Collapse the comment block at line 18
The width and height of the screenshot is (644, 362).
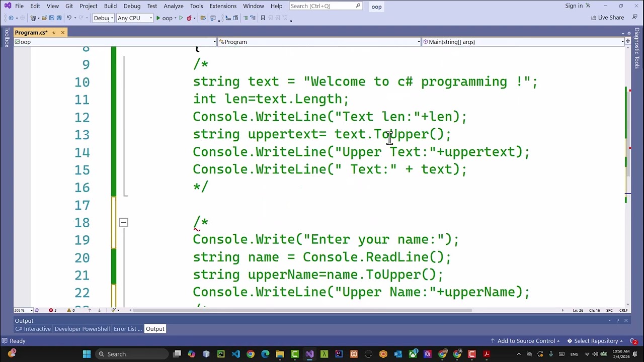click(x=123, y=222)
